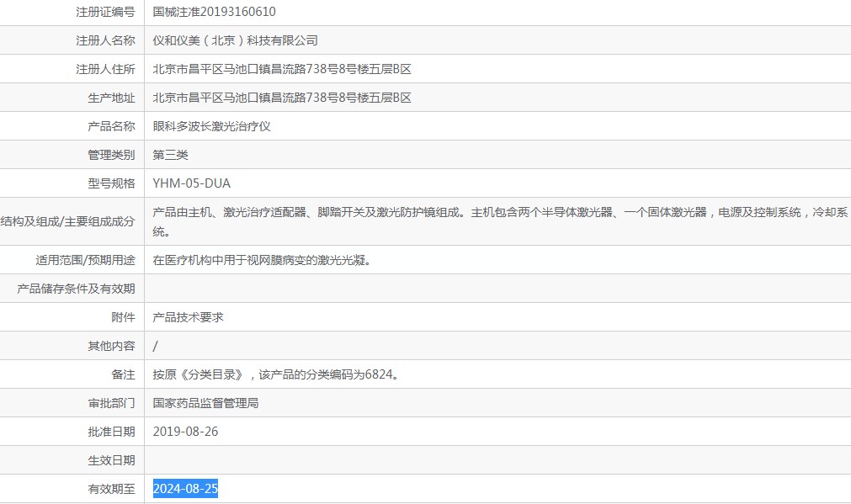The width and height of the screenshot is (851, 504).
Task: Click the registrant address value under 注册人住所
Action: pyautogui.click(x=282, y=70)
